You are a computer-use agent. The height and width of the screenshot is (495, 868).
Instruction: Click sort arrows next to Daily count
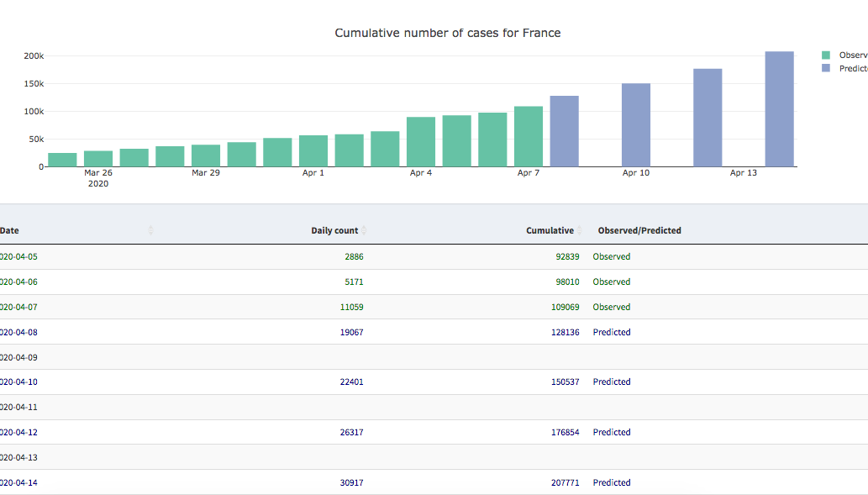pos(364,230)
